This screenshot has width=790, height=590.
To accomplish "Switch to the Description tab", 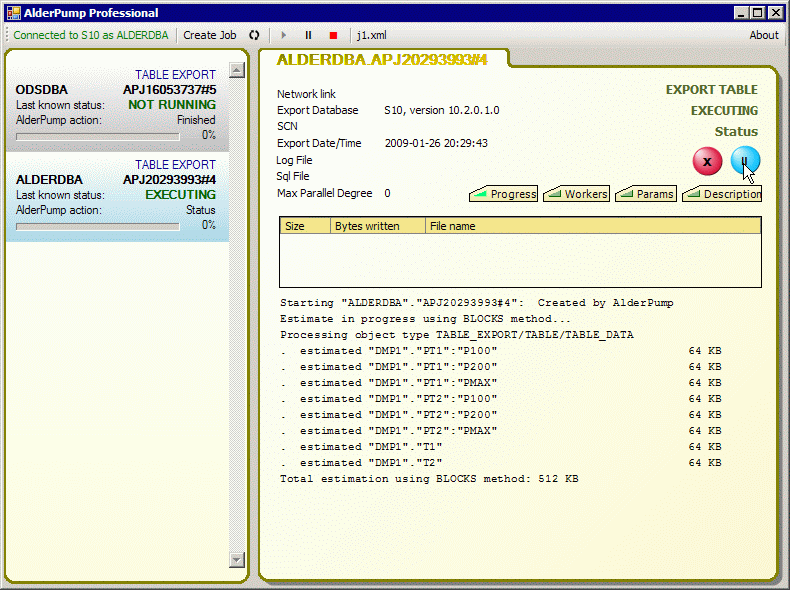I will point(722,194).
